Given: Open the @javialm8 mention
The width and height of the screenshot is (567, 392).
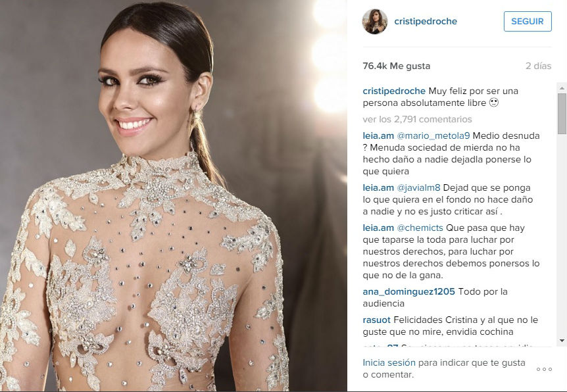Looking at the screenshot, I should point(418,187).
